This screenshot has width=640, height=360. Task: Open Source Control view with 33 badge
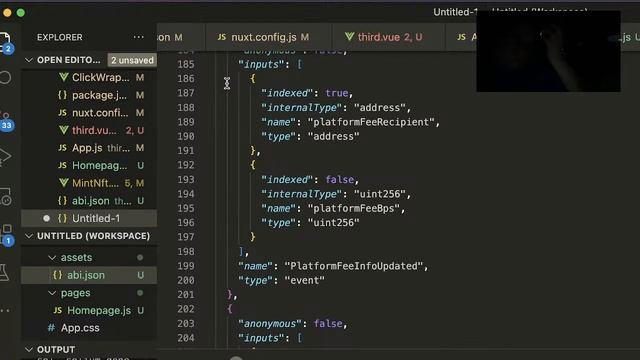[x=6, y=120]
